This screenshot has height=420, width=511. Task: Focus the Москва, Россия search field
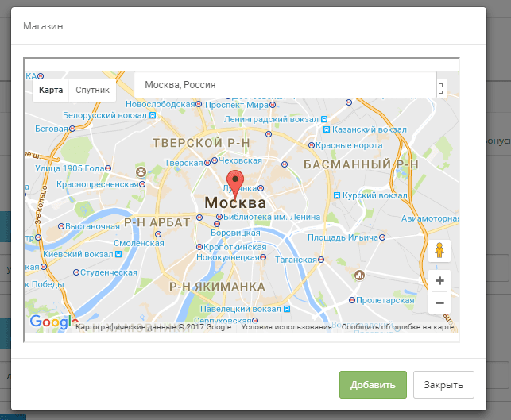285,85
